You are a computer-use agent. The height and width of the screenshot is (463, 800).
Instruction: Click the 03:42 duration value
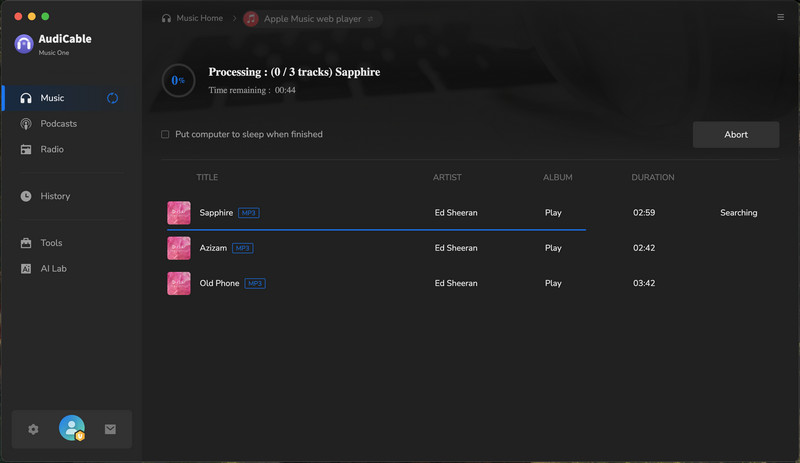(x=644, y=283)
